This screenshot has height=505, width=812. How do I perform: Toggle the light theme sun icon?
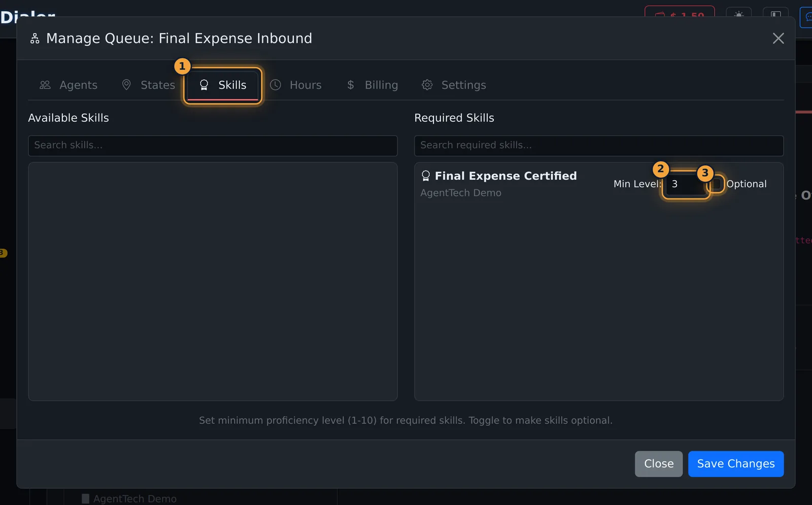739,15
